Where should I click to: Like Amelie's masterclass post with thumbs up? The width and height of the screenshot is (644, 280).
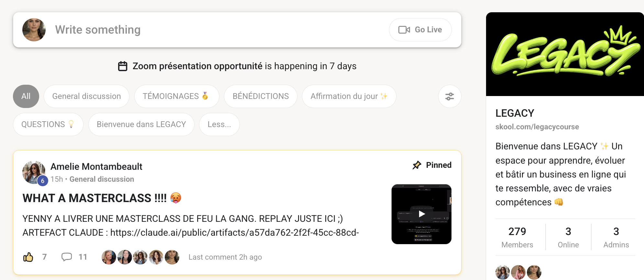(28, 257)
